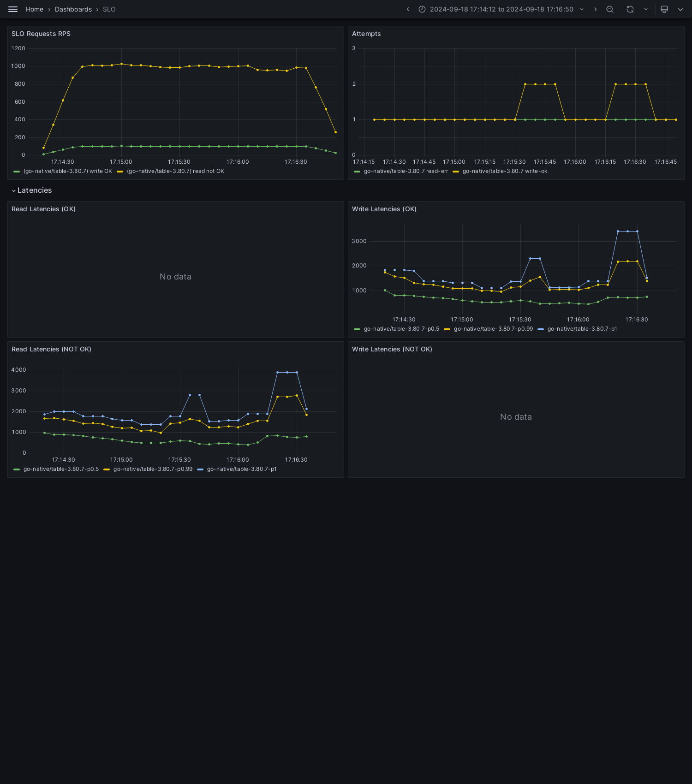This screenshot has height=784, width=692.
Task: Click yellow swatch of read not OK legend
Action: pos(120,172)
